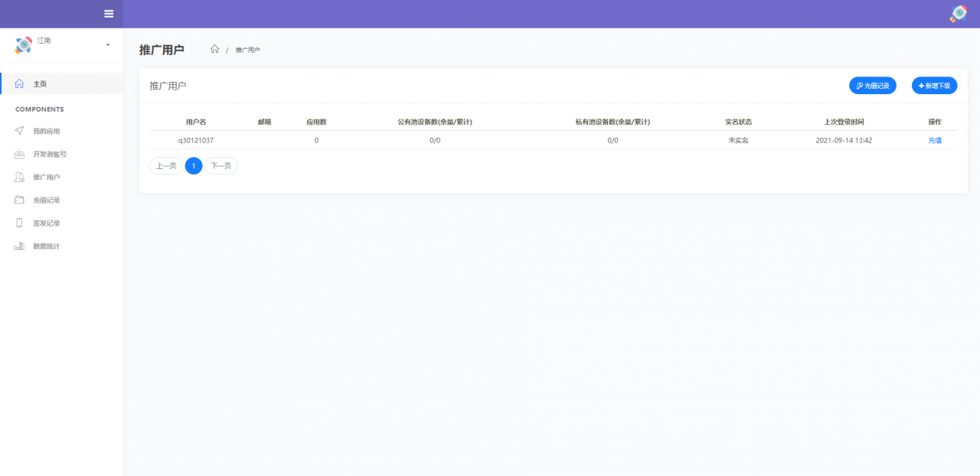Select page 1 in pagination
980x476 pixels.
coord(194,165)
